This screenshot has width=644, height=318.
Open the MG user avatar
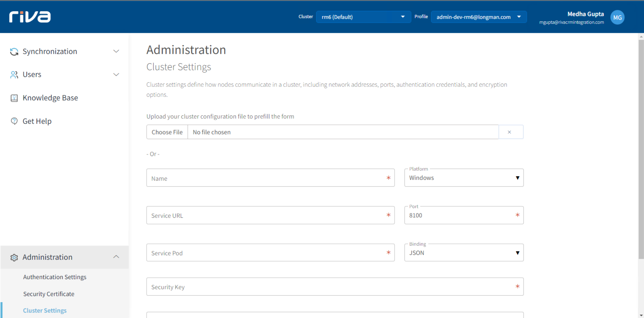point(617,17)
